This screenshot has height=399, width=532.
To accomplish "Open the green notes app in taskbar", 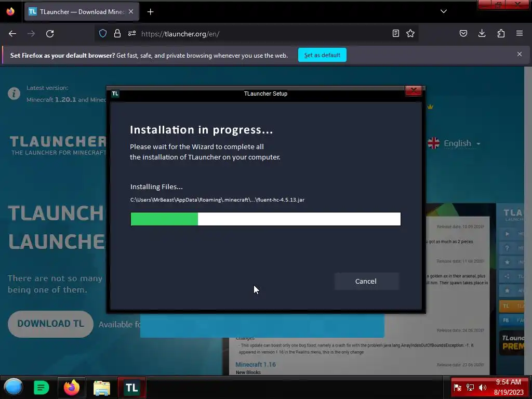I will (42, 388).
